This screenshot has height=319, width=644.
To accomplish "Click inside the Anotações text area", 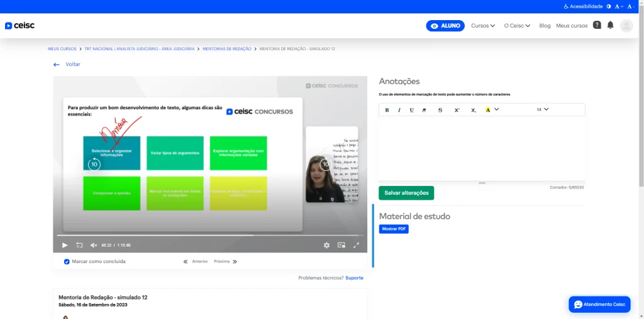I will point(482,148).
